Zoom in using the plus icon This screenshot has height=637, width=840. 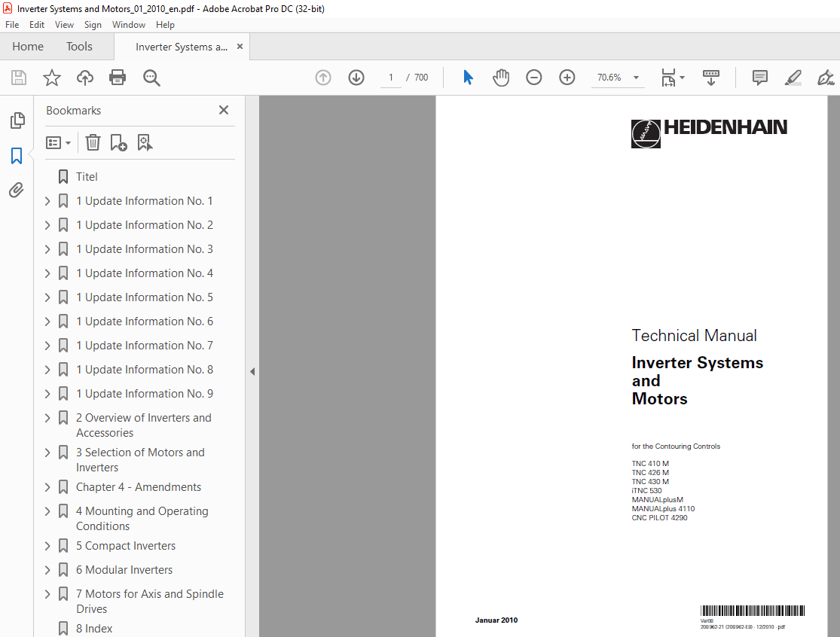pos(567,78)
